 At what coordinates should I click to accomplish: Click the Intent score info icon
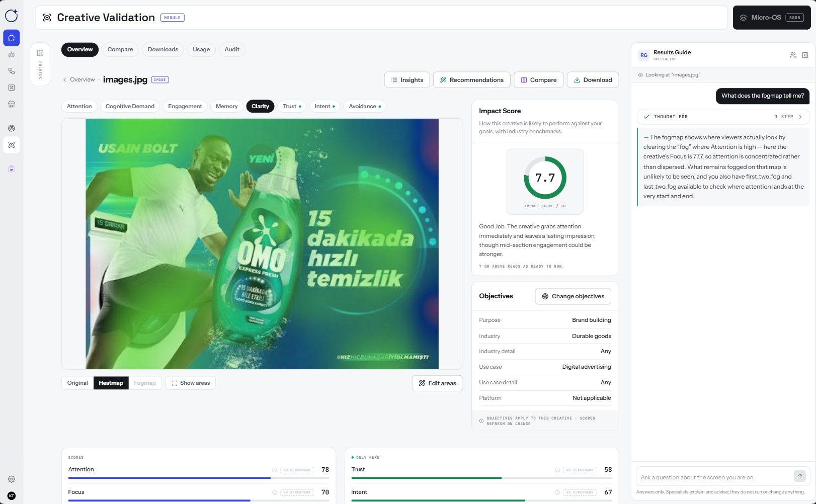pyautogui.click(x=557, y=492)
